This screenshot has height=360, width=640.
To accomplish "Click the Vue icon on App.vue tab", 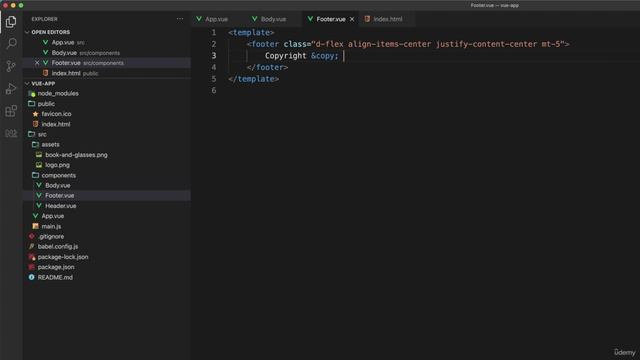I will pos(199,19).
